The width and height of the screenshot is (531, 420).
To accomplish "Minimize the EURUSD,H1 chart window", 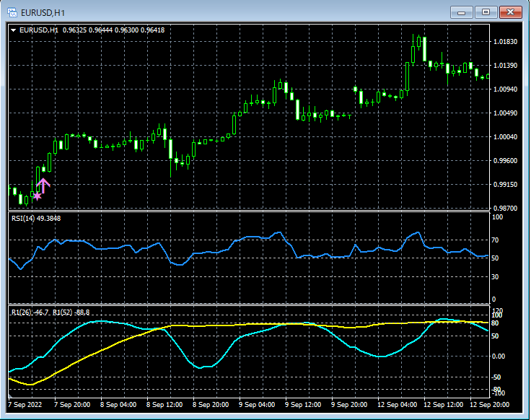I will click(x=462, y=12).
